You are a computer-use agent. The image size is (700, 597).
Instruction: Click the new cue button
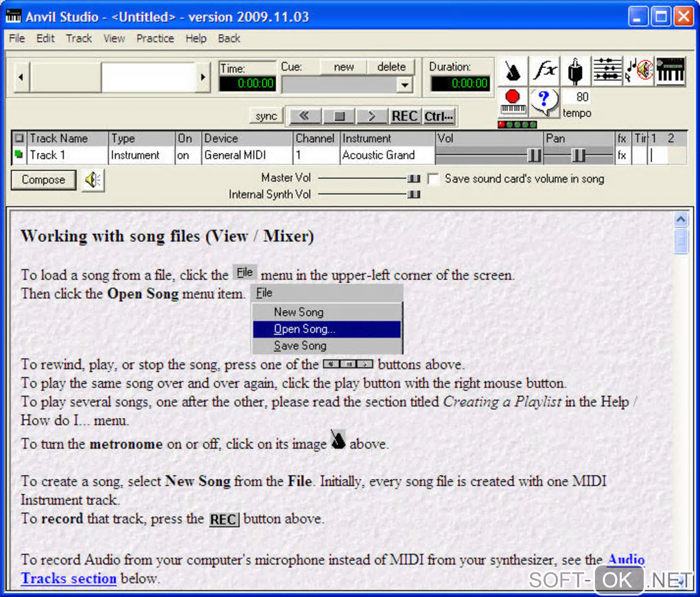(x=343, y=67)
